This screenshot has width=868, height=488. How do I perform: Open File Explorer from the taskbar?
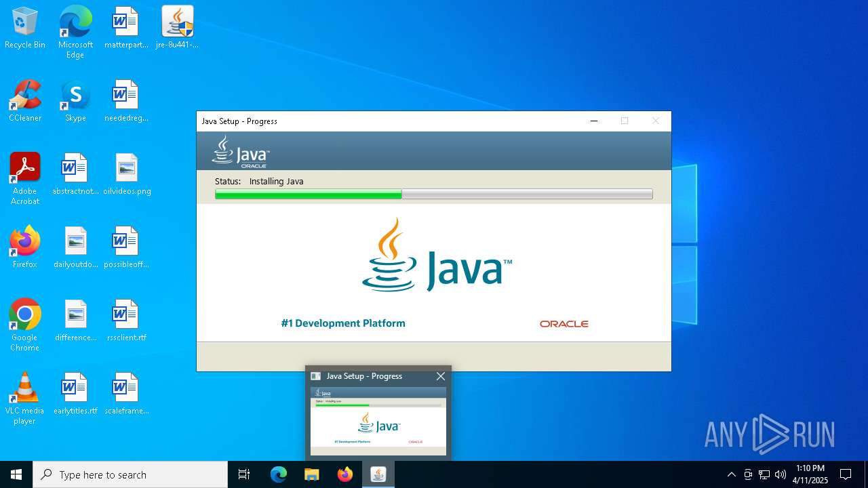312,474
